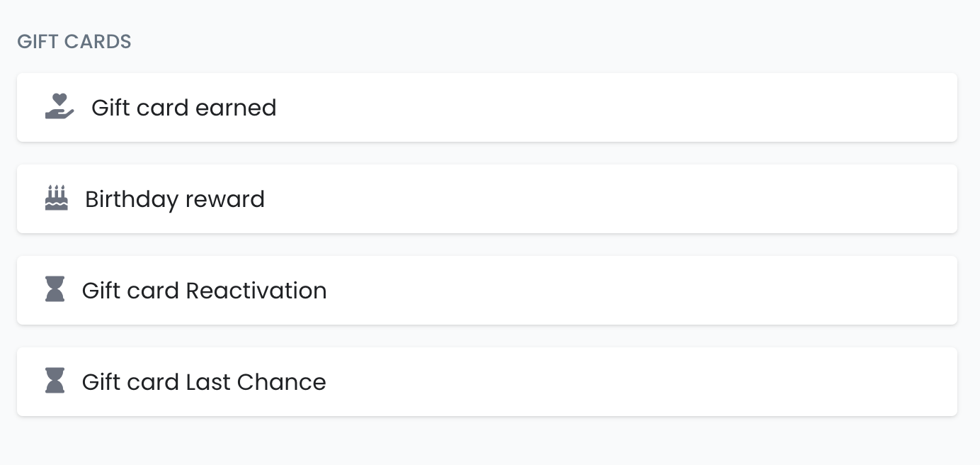Click empty space inside the Gift card Reactivation card
980x465 pixels.
click(x=602, y=291)
